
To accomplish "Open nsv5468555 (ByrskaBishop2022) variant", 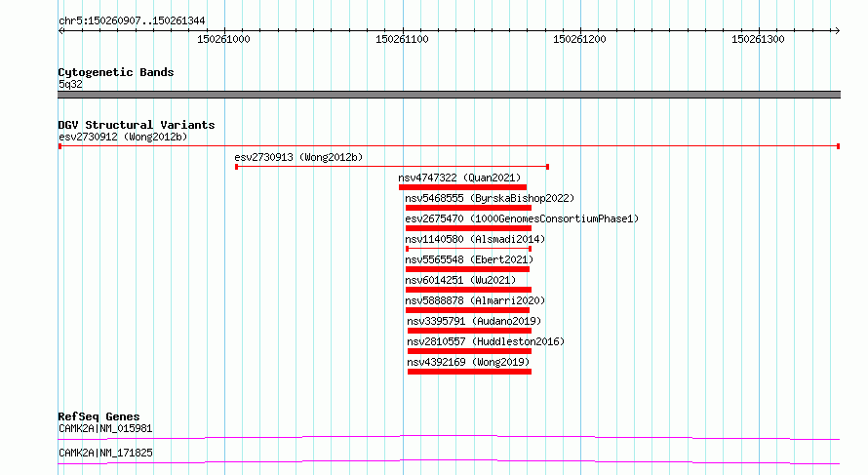I will [x=490, y=198].
